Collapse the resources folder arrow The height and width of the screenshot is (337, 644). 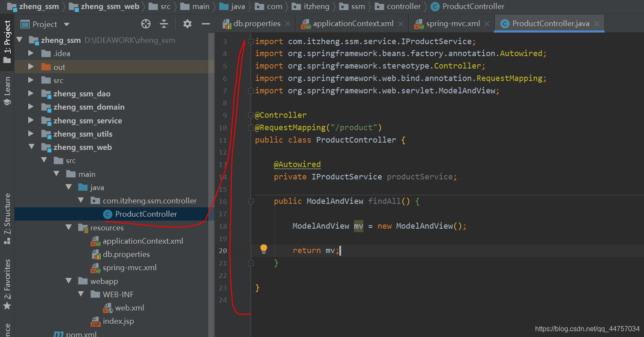click(x=69, y=227)
